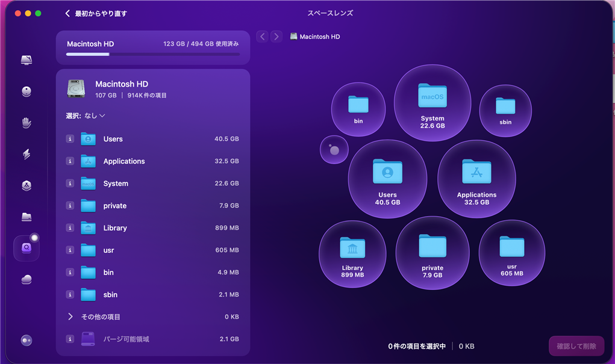
Task: Click the Library row name in list
Action: (x=115, y=228)
